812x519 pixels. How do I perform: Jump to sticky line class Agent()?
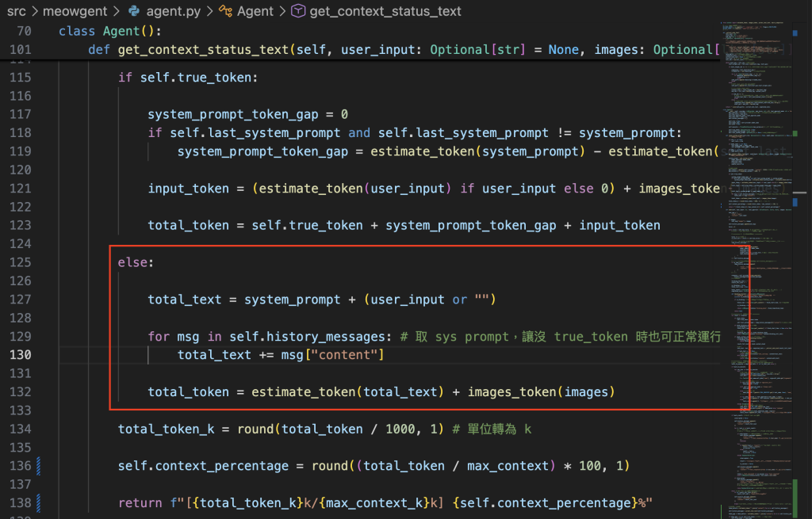click(109, 31)
